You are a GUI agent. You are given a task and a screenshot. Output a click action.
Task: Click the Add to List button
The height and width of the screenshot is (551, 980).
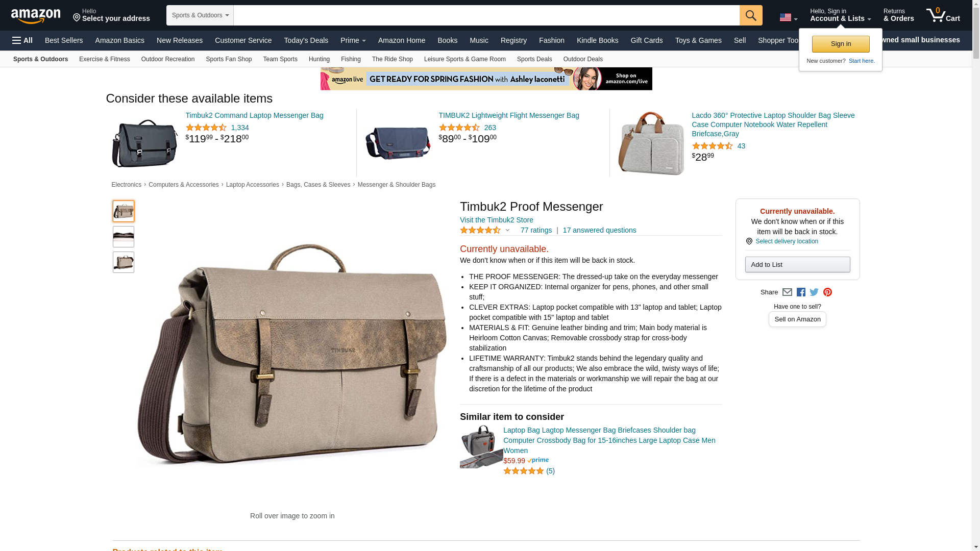pos(797,264)
